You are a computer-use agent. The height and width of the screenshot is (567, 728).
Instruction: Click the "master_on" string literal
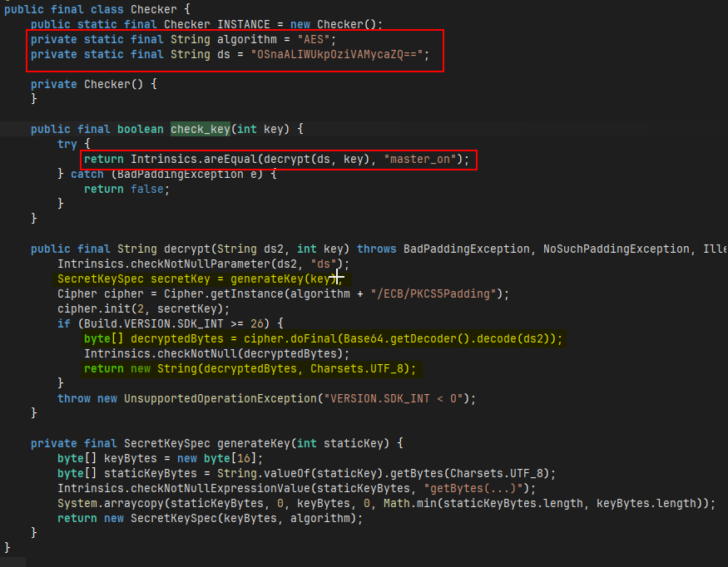click(419, 159)
